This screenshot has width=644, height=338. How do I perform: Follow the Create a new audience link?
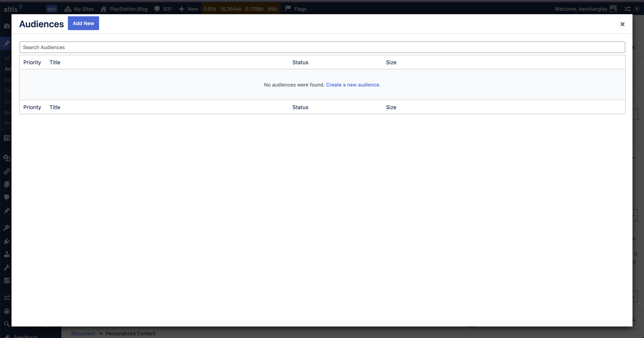(353, 85)
